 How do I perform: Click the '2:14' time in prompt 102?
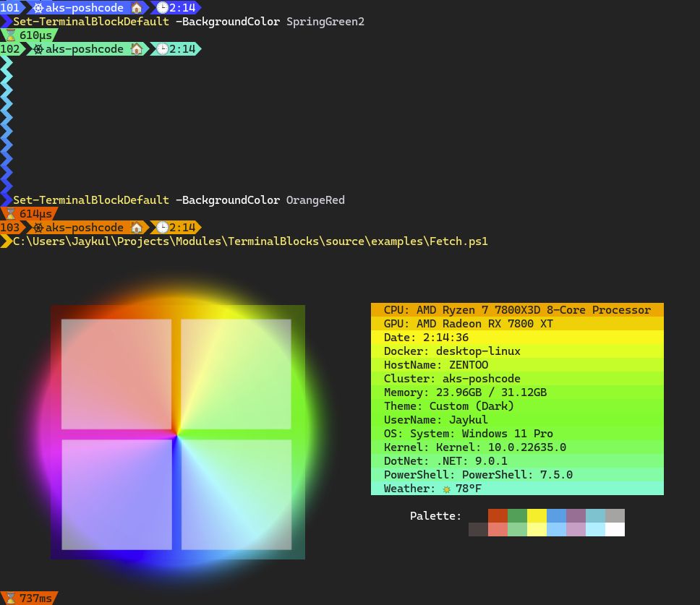[182, 48]
